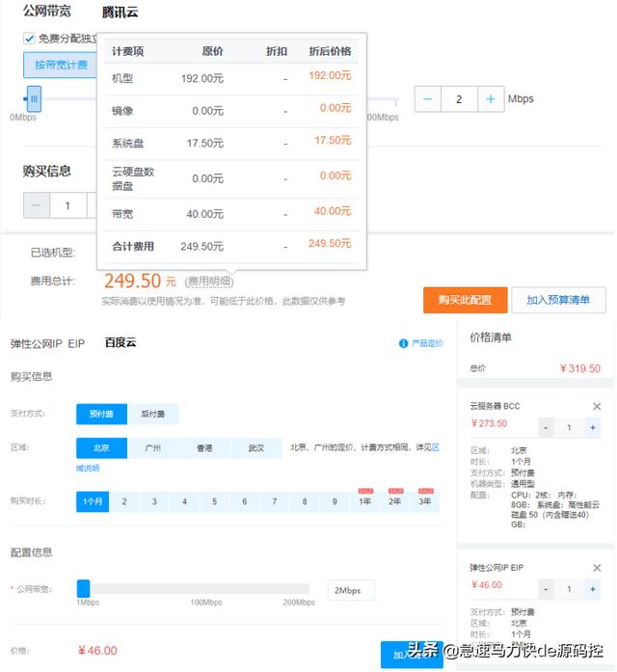
Task: Select 1个月 purchase duration
Action: coord(93,501)
